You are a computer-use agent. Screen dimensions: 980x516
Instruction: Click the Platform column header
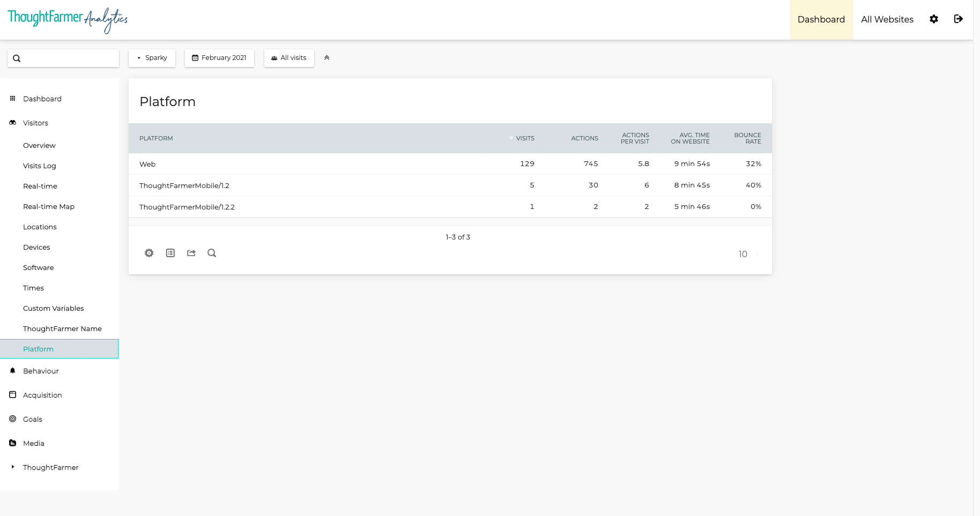tap(156, 138)
